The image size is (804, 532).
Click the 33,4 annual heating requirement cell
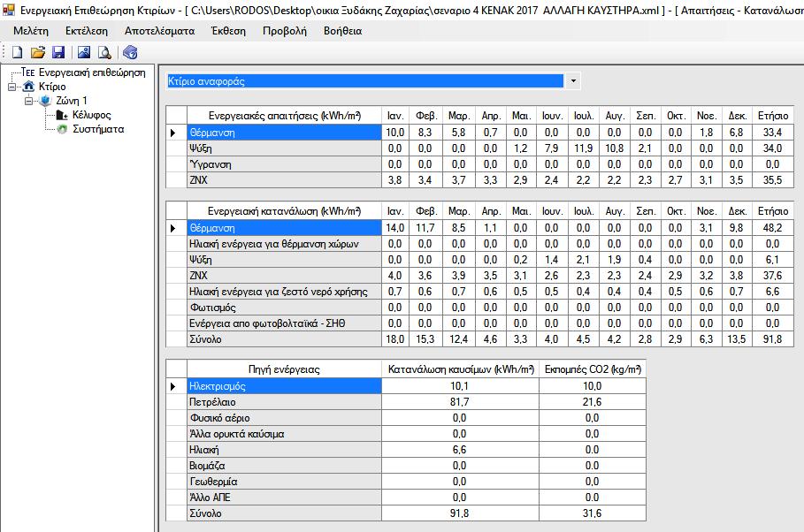coord(773,133)
